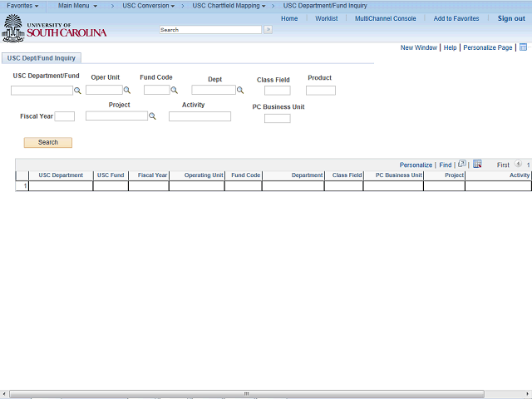Image resolution: width=532 pixels, height=399 pixels.
Task: Click Find link in results grid
Action: point(446,165)
